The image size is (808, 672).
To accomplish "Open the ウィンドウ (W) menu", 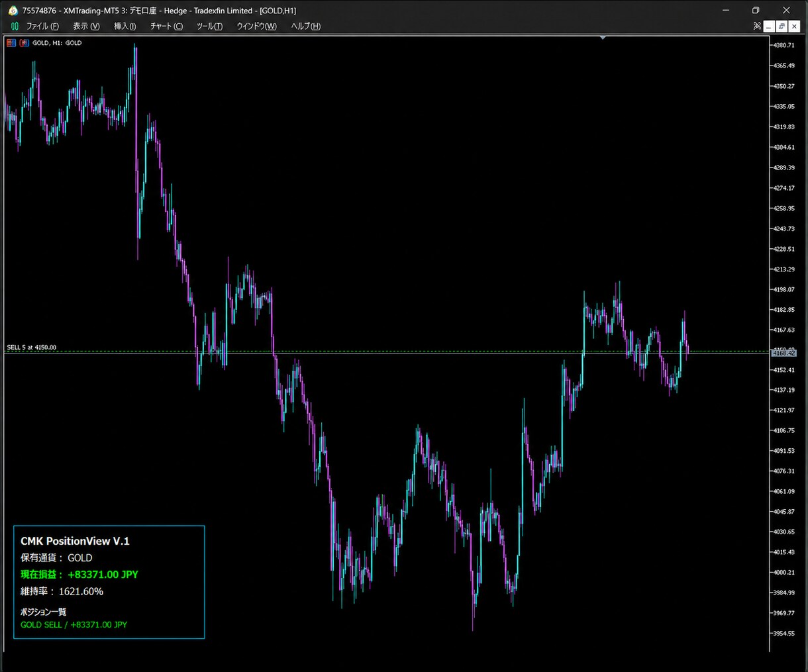I will click(x=257, y=26).
